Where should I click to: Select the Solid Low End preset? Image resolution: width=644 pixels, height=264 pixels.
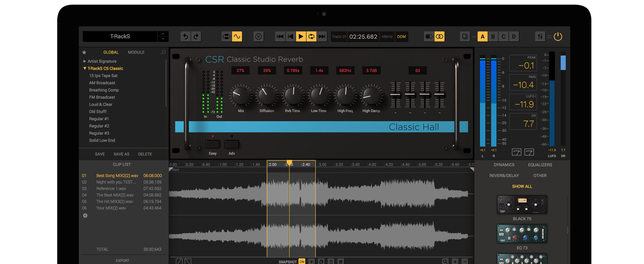point(102,140)
